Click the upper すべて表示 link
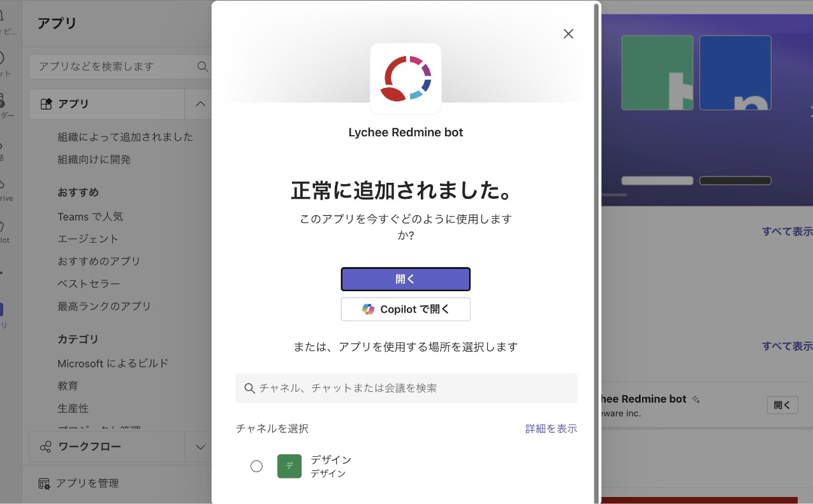813x504 pixels. pos(787,231)
